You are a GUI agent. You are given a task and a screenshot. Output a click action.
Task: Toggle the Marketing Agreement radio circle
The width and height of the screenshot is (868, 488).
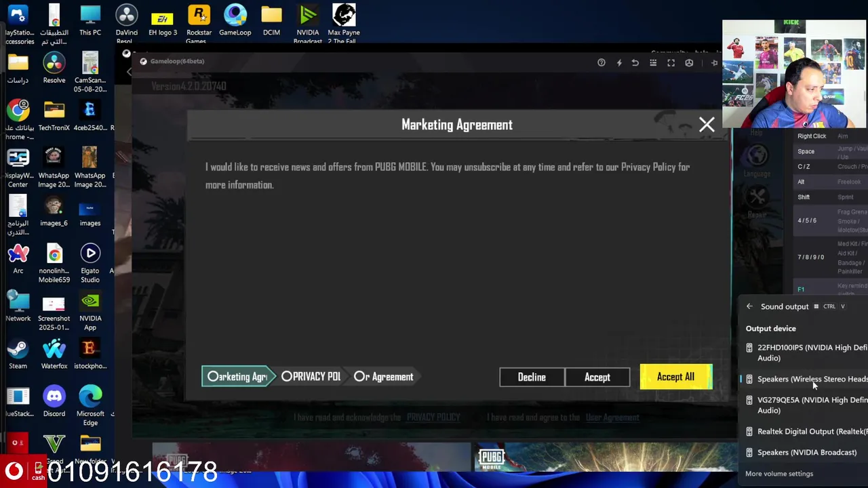click(213, 377)
